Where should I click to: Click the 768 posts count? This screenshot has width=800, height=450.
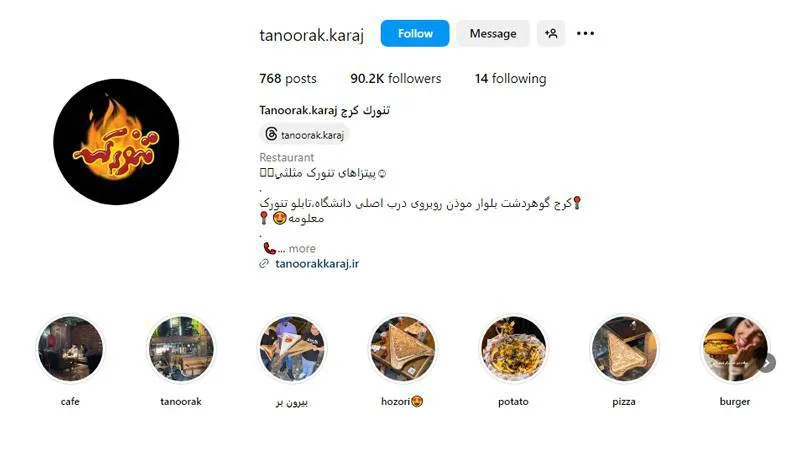pyautogui.click(x=288, y=79)
